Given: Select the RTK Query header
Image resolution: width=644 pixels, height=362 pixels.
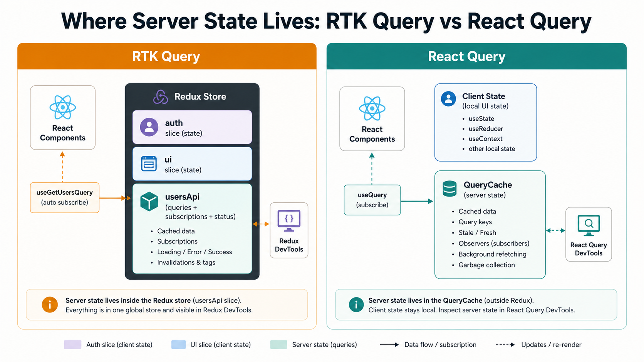Looking at the screenshot, I should coord(167,56).
